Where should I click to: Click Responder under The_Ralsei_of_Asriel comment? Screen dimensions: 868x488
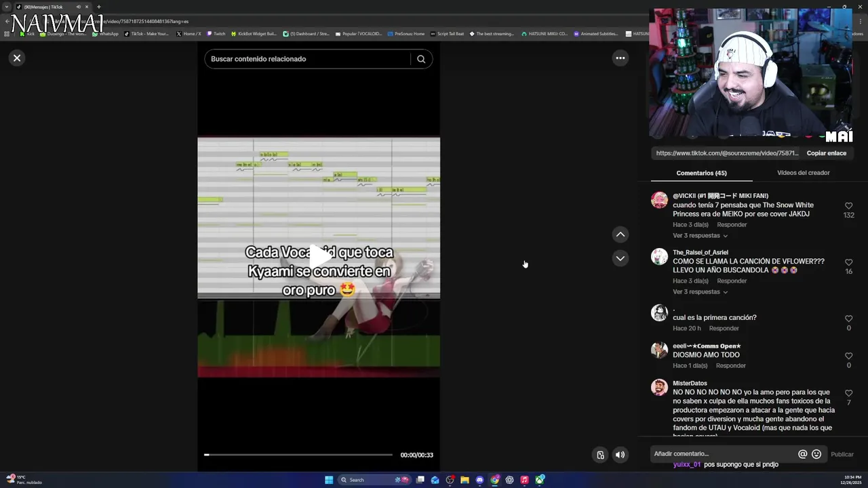tap(732, 281)
